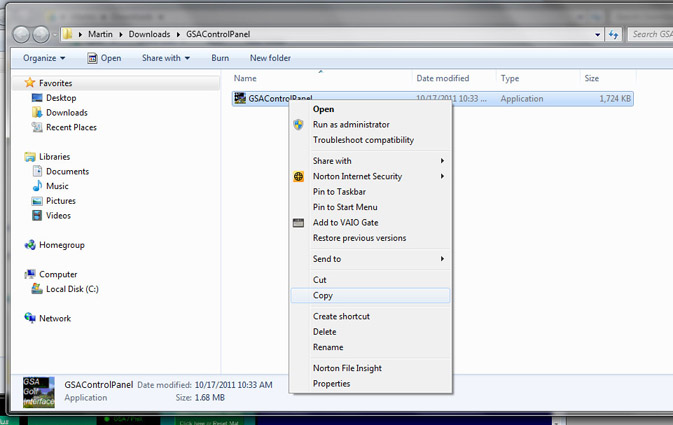Click the Desktop icon in Favorites
Viewport: 673px width, 425px height.
[x=37, y=97]
